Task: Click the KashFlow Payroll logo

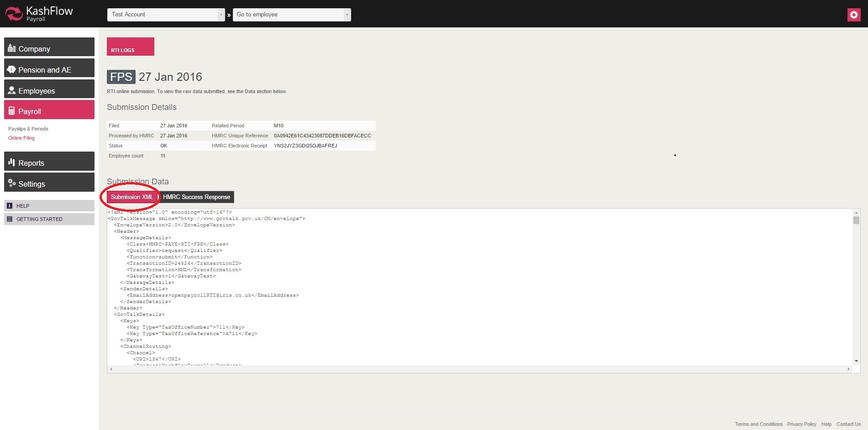Action: point(39,14)
